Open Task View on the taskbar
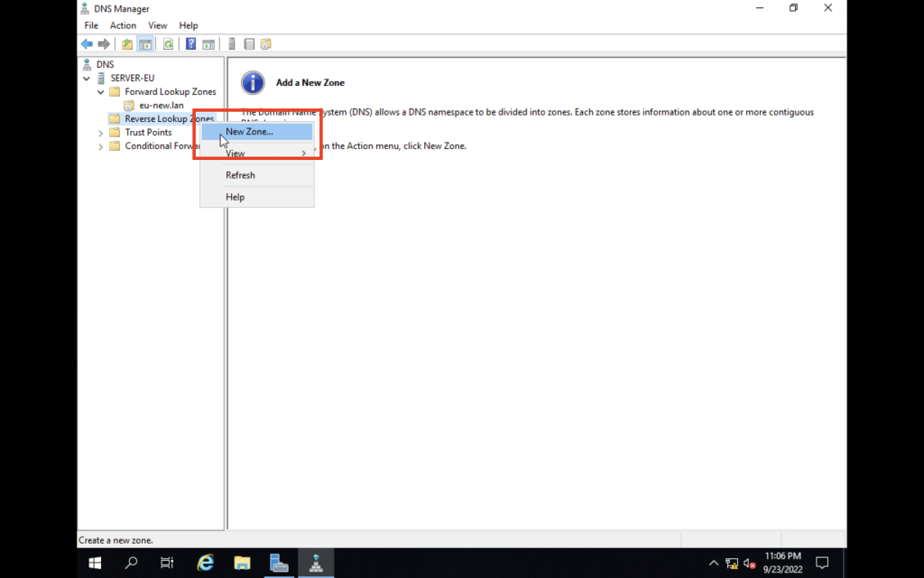This screenshot has width=924, height=578. pos(167,564)
